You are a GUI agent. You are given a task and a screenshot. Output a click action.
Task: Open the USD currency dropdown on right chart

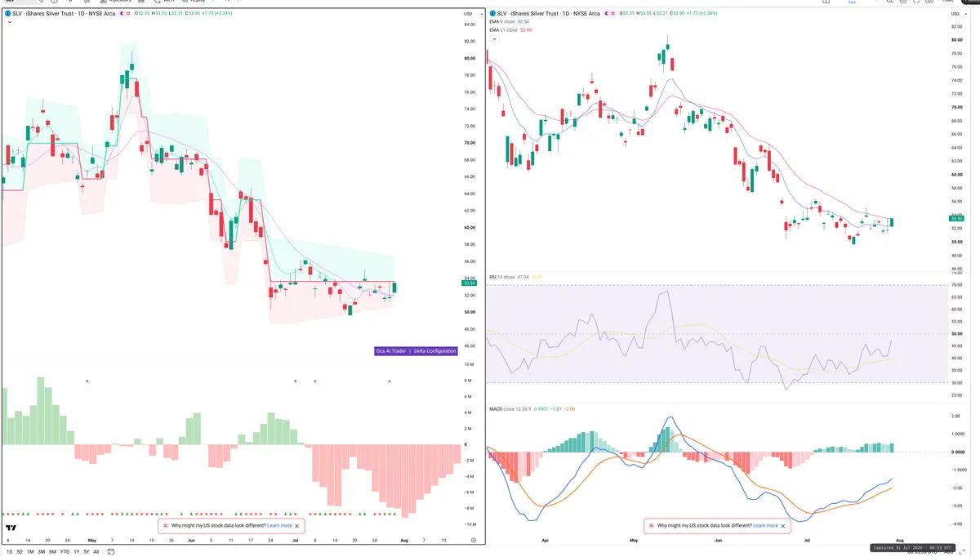957,14
